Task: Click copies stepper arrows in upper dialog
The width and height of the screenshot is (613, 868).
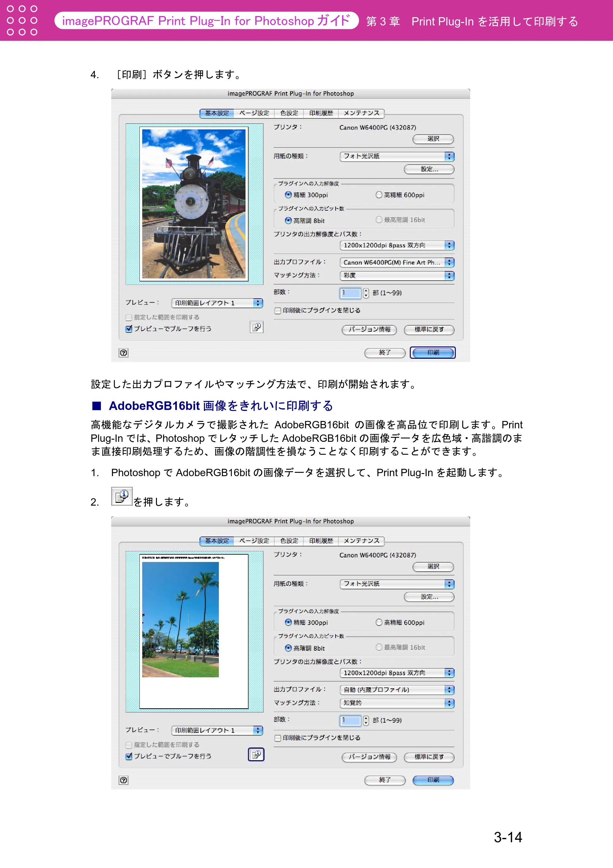Action: tap(365, 293)
